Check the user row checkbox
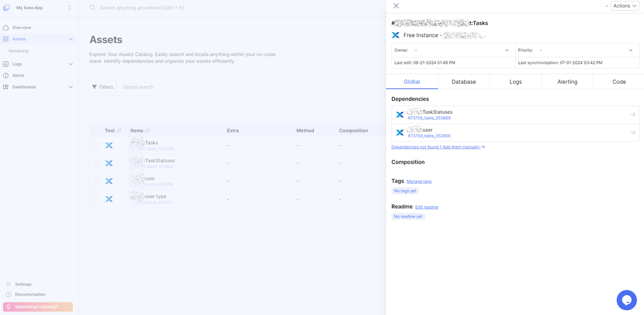The height and width of the screenshot is (315, 644). click(96, 181)
